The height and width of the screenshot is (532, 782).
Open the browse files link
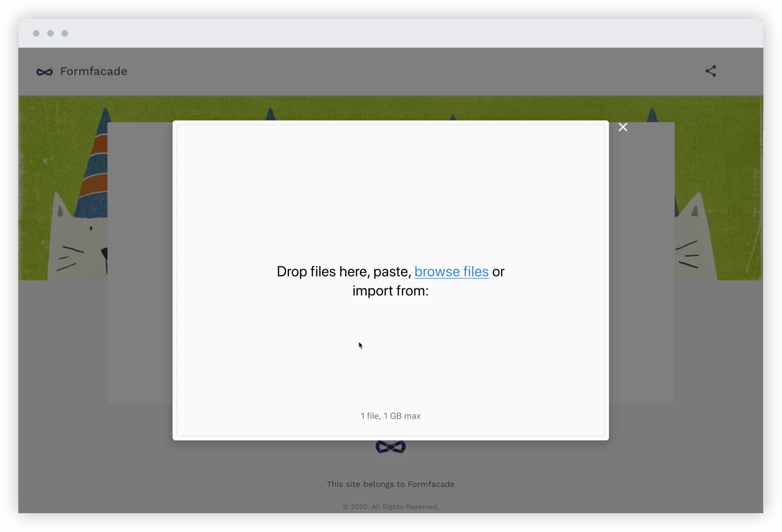click(x=451, y=272)
